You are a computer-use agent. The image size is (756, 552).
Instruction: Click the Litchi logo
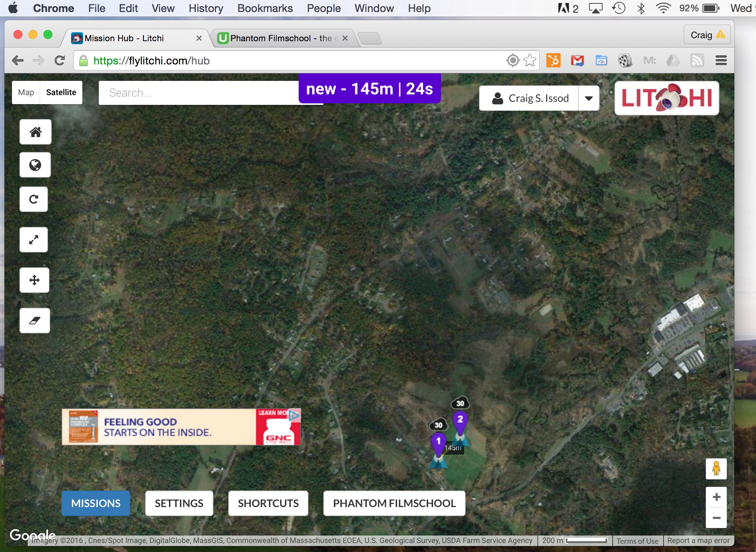pyautogui.click(x=667, y=98)
